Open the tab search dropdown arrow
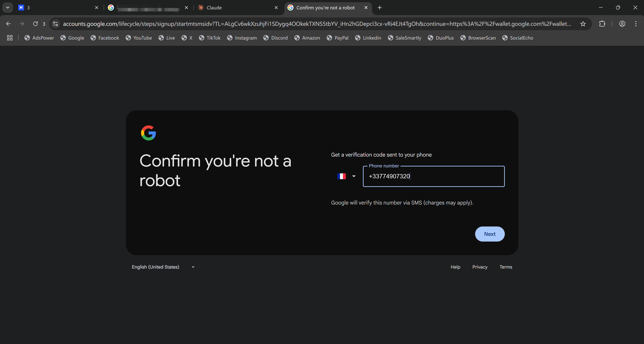Viewport: 644px width, 344px height. pos(8,8)
